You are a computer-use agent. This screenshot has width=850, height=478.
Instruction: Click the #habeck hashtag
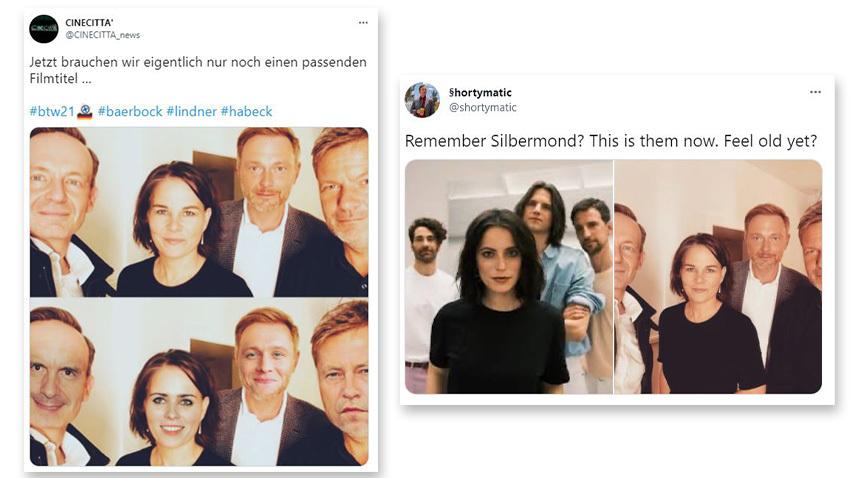246,112
